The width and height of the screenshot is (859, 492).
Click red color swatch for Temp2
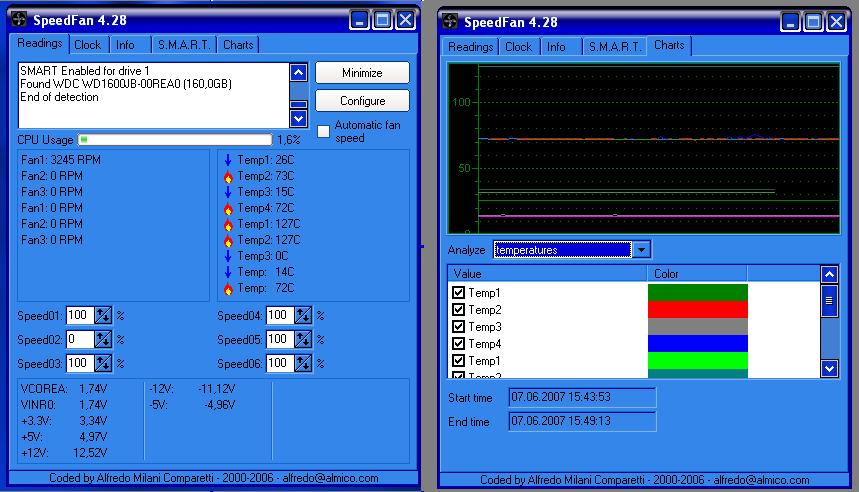point(697,310)
